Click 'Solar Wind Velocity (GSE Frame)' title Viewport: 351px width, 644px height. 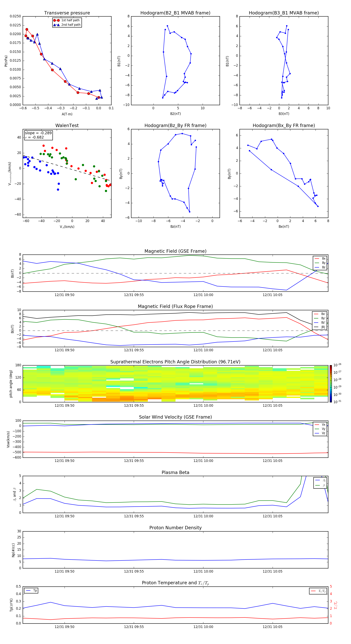click(175, 417)
